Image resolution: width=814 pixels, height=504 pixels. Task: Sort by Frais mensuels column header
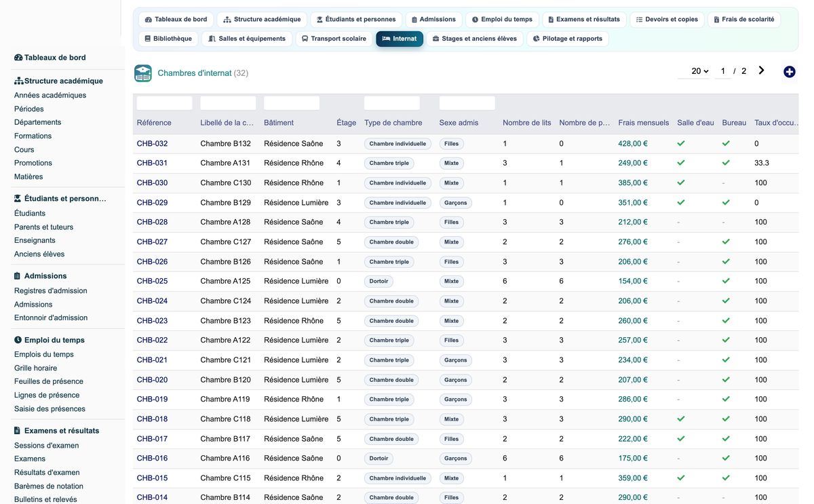point(644,123)
